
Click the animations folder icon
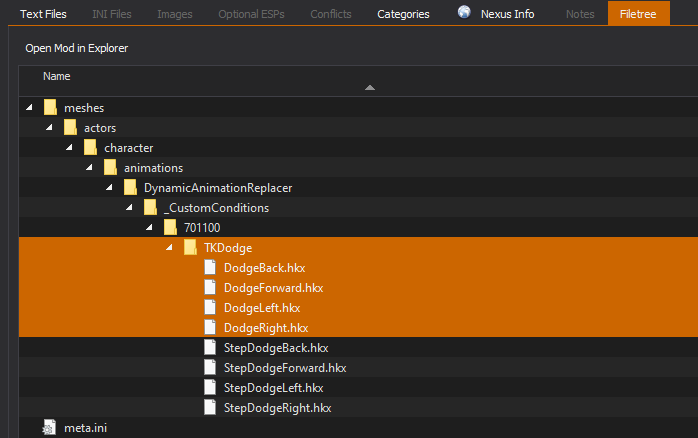point(110,167)
